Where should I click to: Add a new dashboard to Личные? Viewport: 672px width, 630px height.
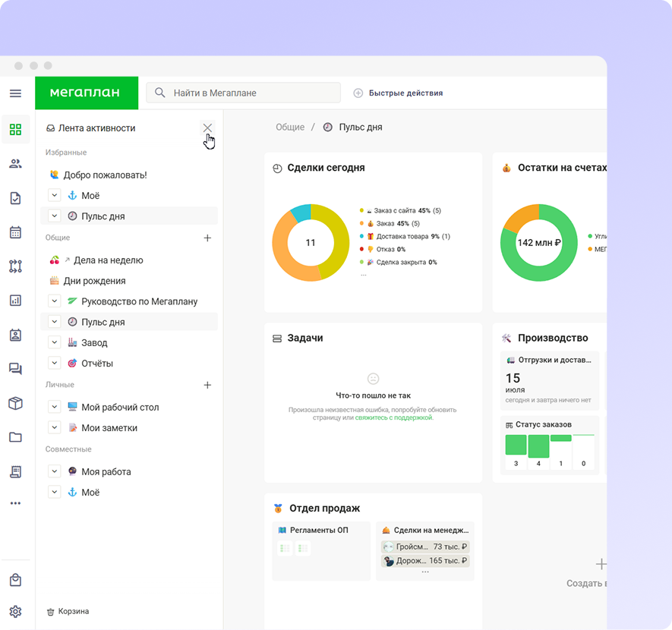tap(207, 385)
